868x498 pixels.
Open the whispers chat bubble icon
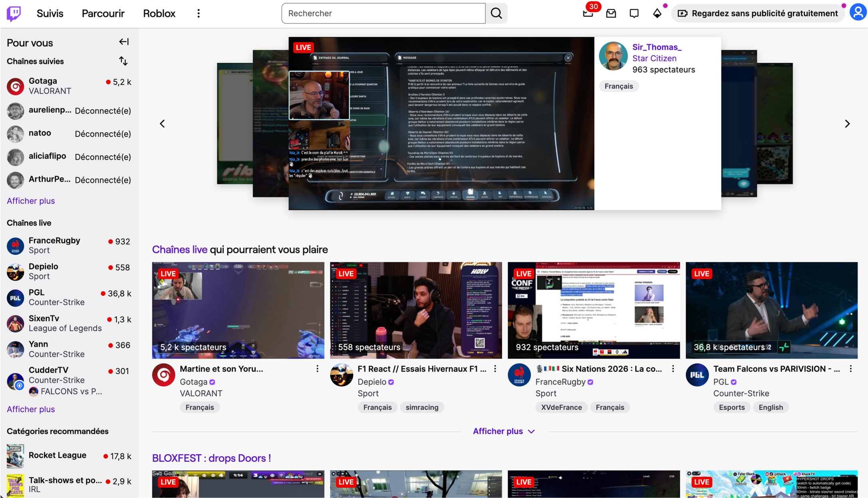click(634, 13)
